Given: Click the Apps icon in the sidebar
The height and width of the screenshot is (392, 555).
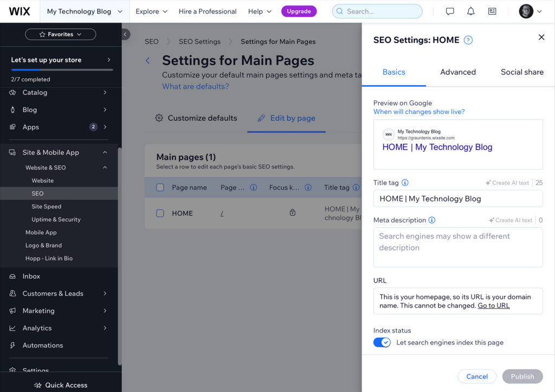Looking at the screenshot, I should coord(12,127).
